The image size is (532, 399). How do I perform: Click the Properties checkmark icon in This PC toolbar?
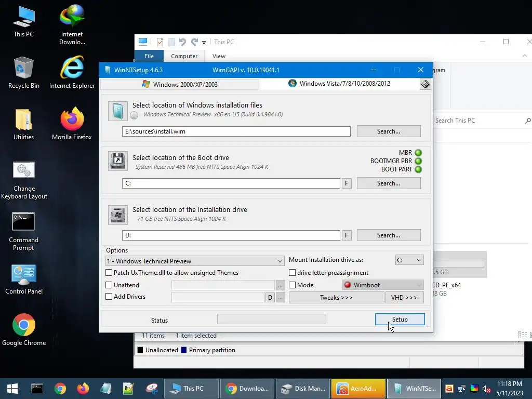(x=160, y=42)
